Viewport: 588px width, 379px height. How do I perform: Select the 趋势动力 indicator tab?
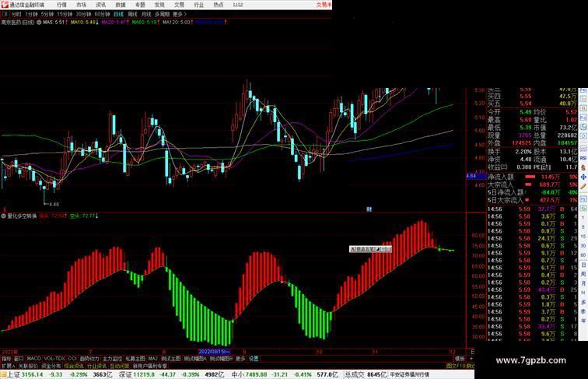click(x=89, y=359)
